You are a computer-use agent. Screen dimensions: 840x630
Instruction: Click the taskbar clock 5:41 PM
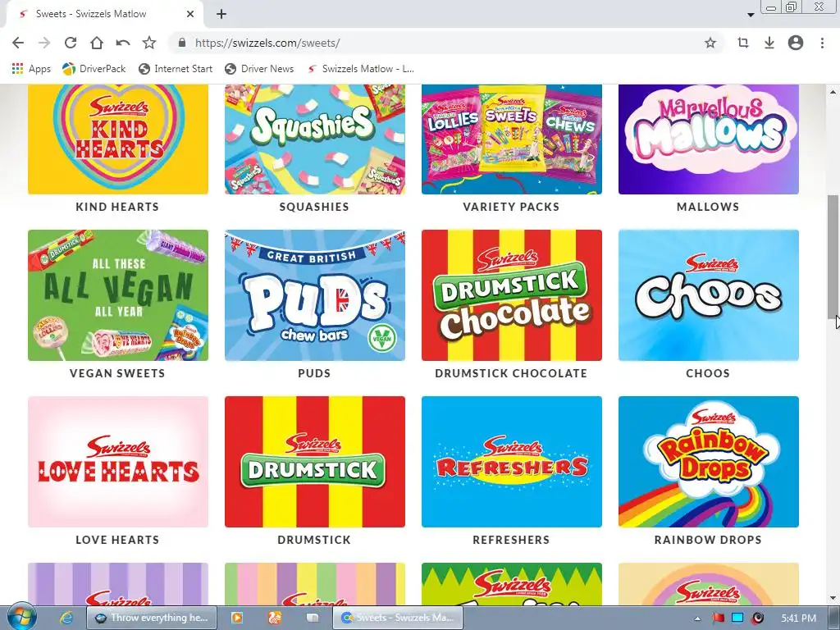(x=798, y=619)
